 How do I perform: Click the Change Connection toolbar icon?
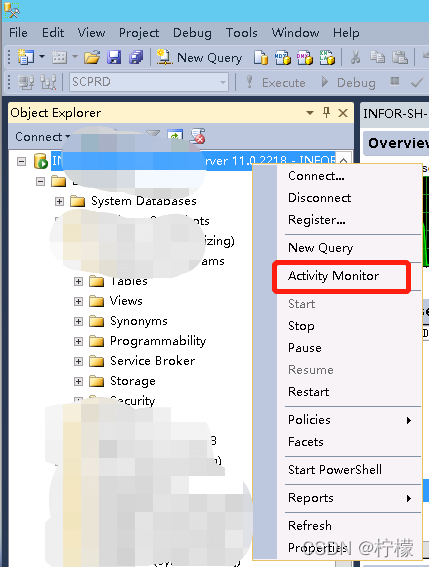(x=48, y=82)
